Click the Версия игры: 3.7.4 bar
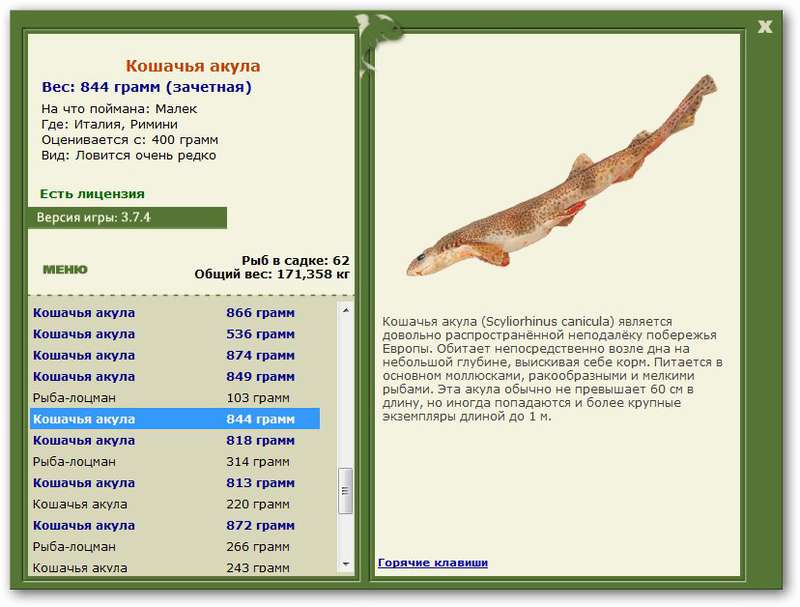This screenshot has width=800, height=607. pos(127,218)
